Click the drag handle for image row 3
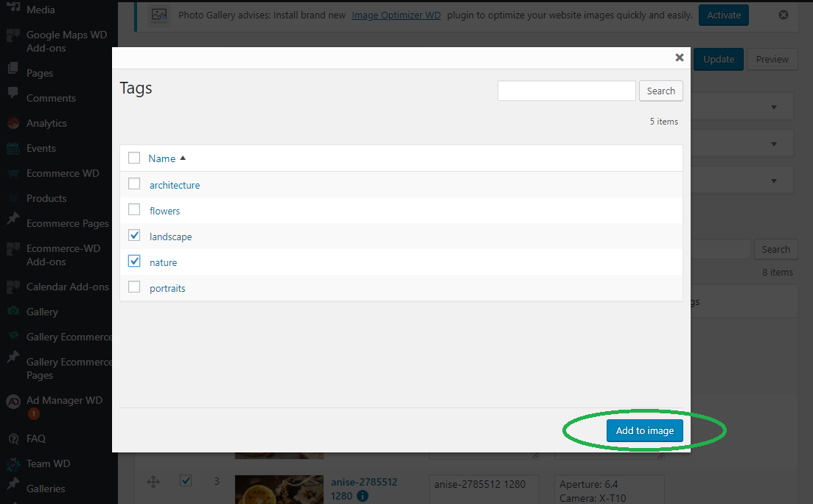The height and width of the screenshot is (504, 813). (x=153, y=482)
